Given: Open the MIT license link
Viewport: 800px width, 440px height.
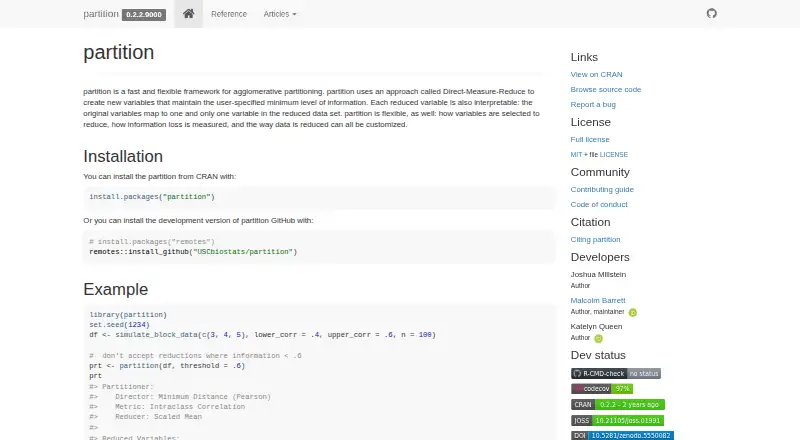Looking at the screenshot, I should (x=576, y=155).
